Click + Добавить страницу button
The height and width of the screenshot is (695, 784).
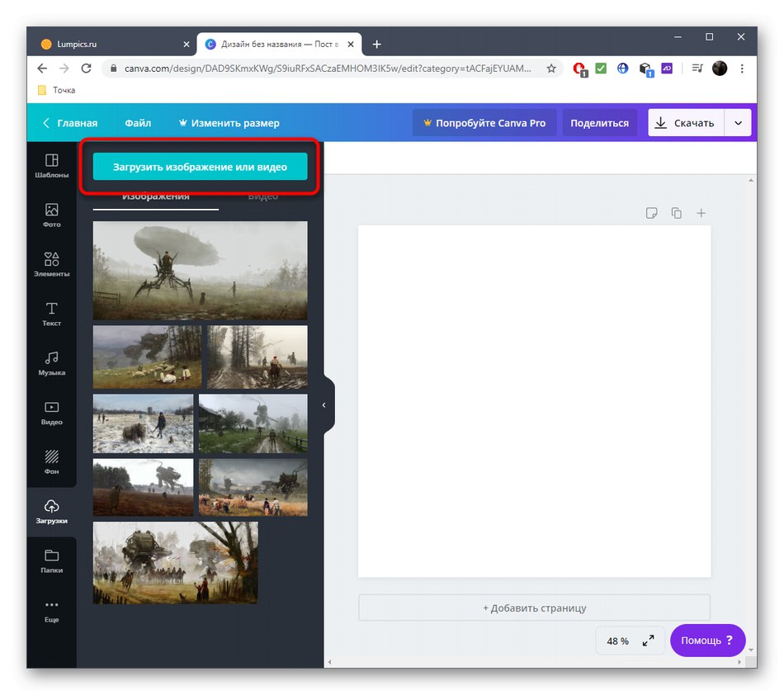(535, 608)
